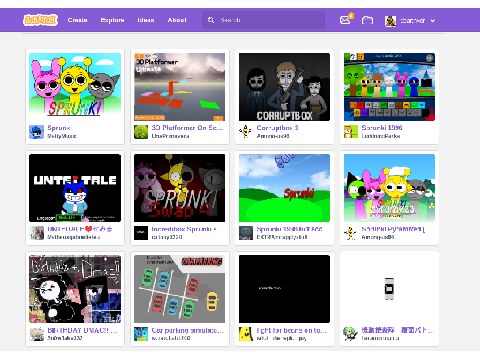The image size is (480, 360).
Task: Open the Ideas menu item
Action: click(146, 20)
